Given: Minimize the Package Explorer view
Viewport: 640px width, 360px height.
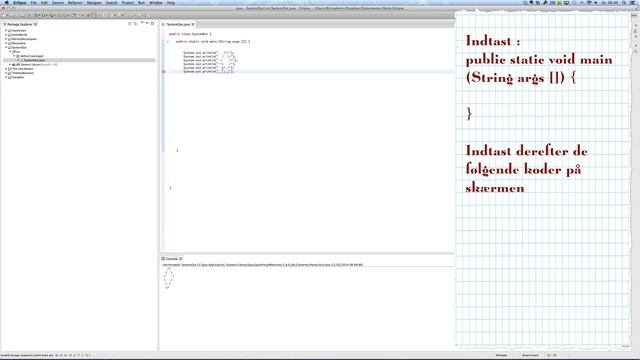Looking at the screenshot, I should (x=147, y=23).
